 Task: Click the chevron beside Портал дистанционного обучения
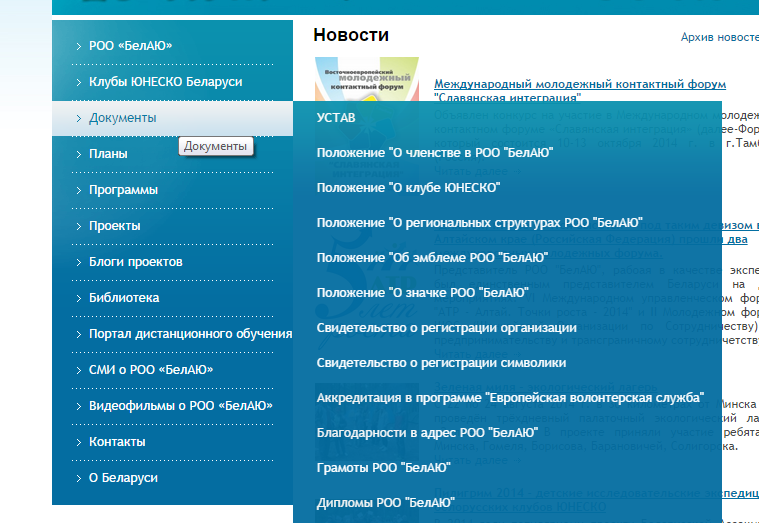[79, 335]
